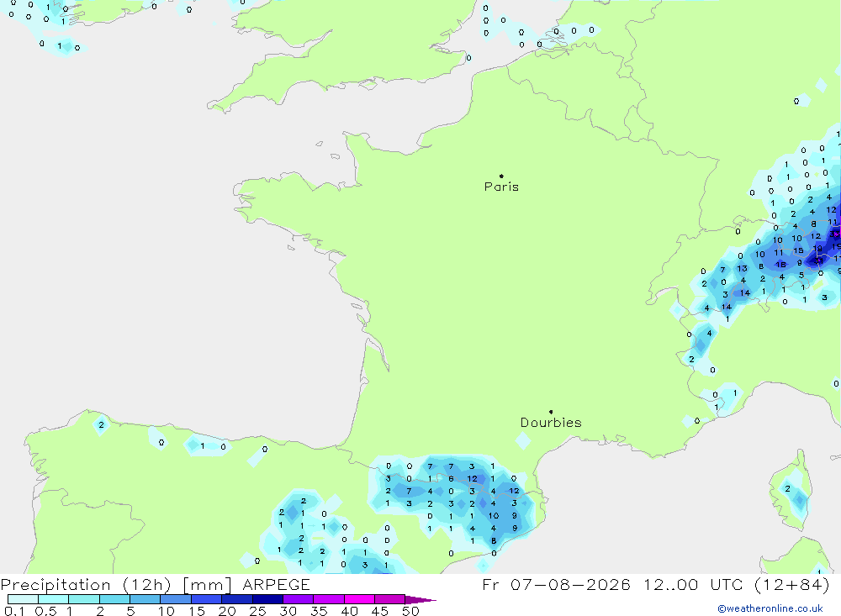Click the Paris city label
Screen dimensions: 841x616
pyautogui.click(x=501, y=187)
